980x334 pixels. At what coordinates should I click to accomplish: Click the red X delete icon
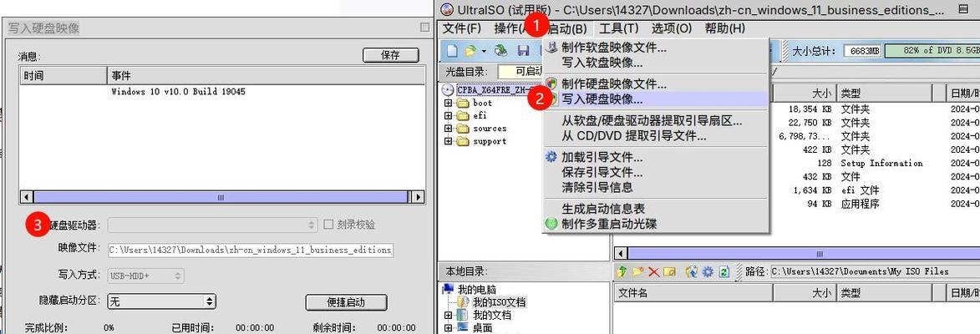coord(653,271)
